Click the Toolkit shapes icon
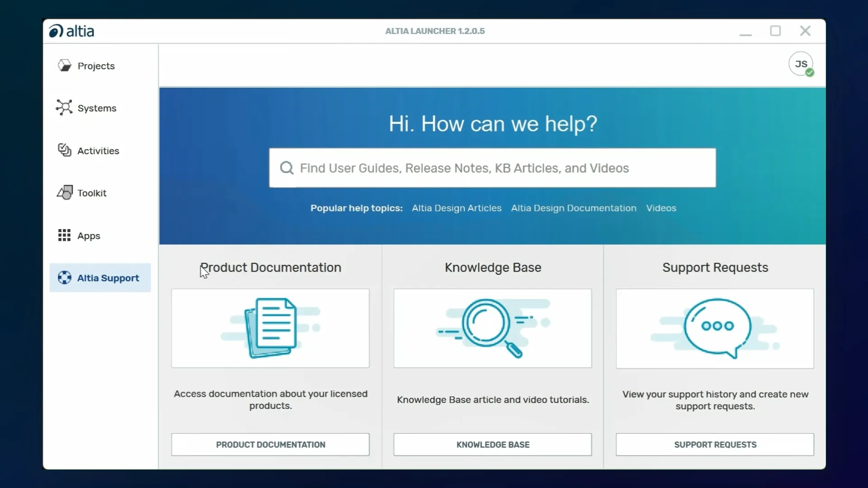 point(65,192)
